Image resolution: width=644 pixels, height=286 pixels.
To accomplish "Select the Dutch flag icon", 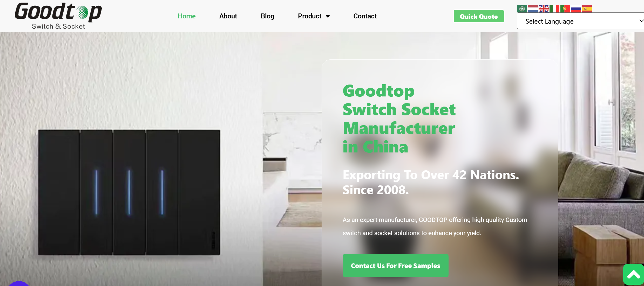I will pyautogui.click(x=533, y=9).
